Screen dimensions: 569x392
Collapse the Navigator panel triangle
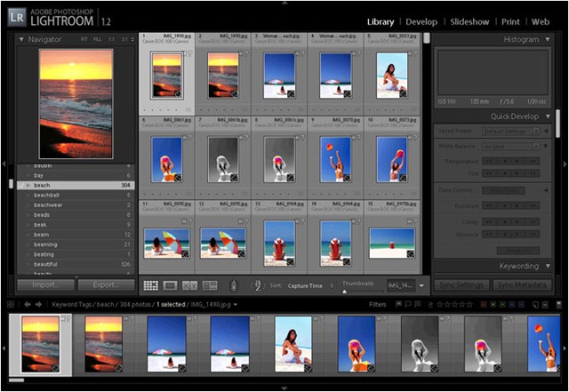[x=21, y=39]
